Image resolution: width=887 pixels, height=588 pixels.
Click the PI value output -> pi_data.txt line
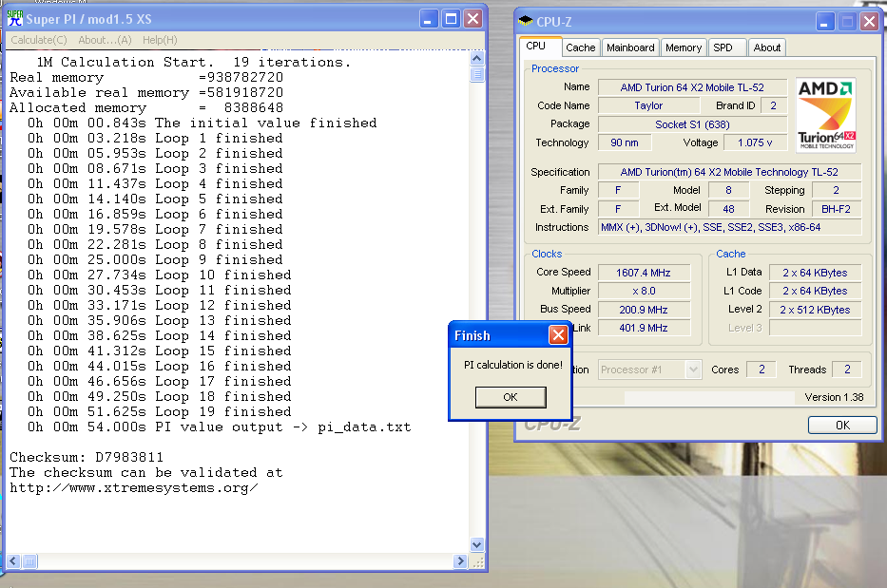click(x=220, y=427)
